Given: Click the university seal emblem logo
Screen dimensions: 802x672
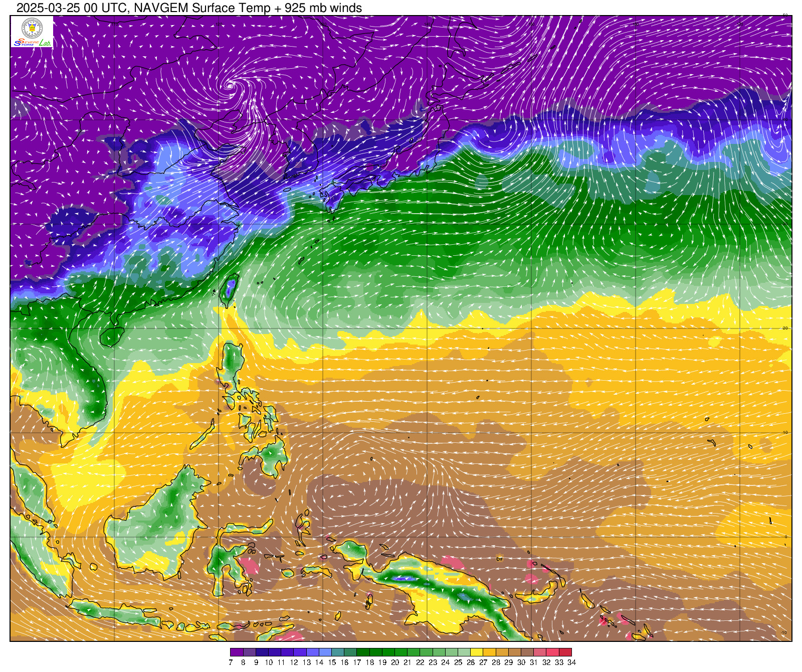Looking at the screenshot, I should pos(32,28).
